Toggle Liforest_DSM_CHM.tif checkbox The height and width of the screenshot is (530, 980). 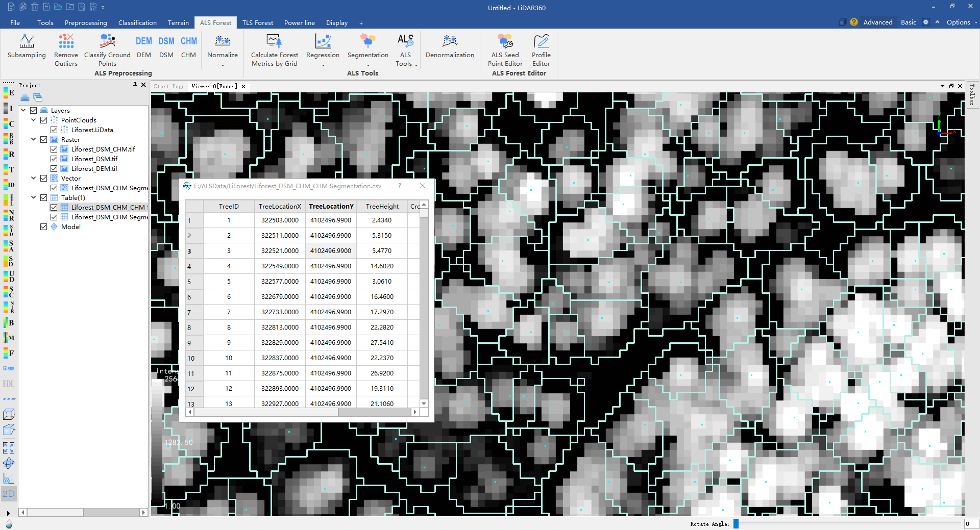(54, 149)
